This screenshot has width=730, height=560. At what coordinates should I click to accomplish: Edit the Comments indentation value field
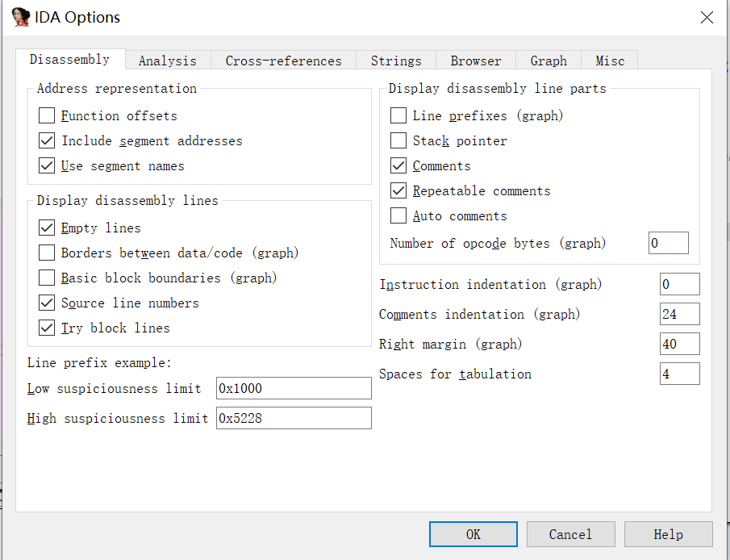click(x=680, y=314)
